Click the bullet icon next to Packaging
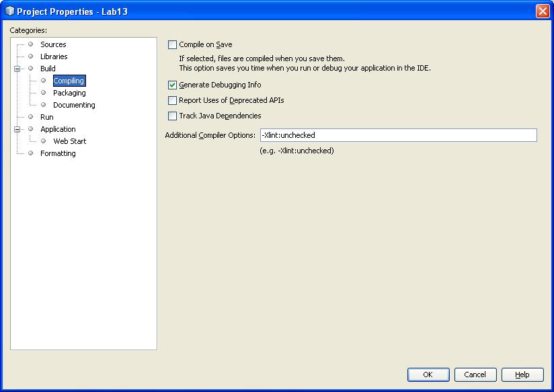 [x=44, y=93]
